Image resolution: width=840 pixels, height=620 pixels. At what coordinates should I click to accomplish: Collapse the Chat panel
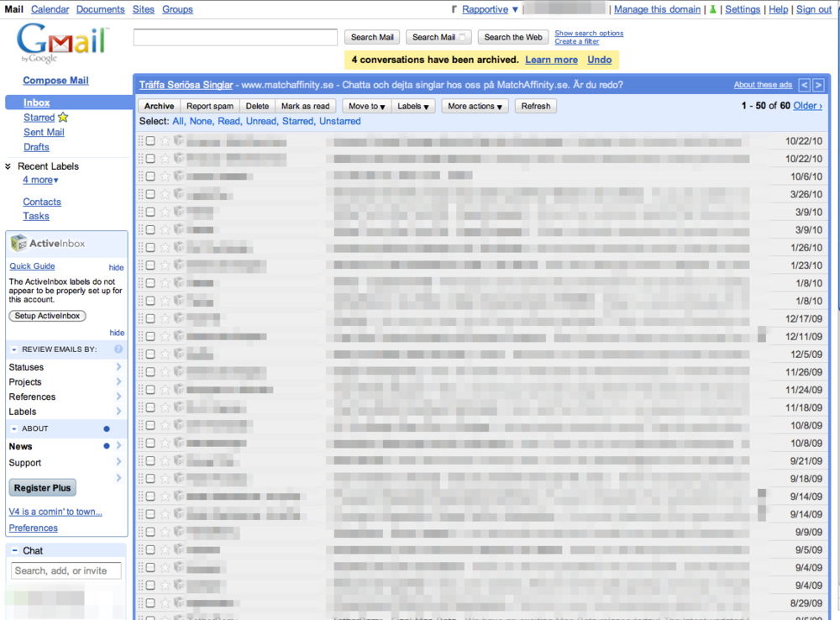coord(14,550)
